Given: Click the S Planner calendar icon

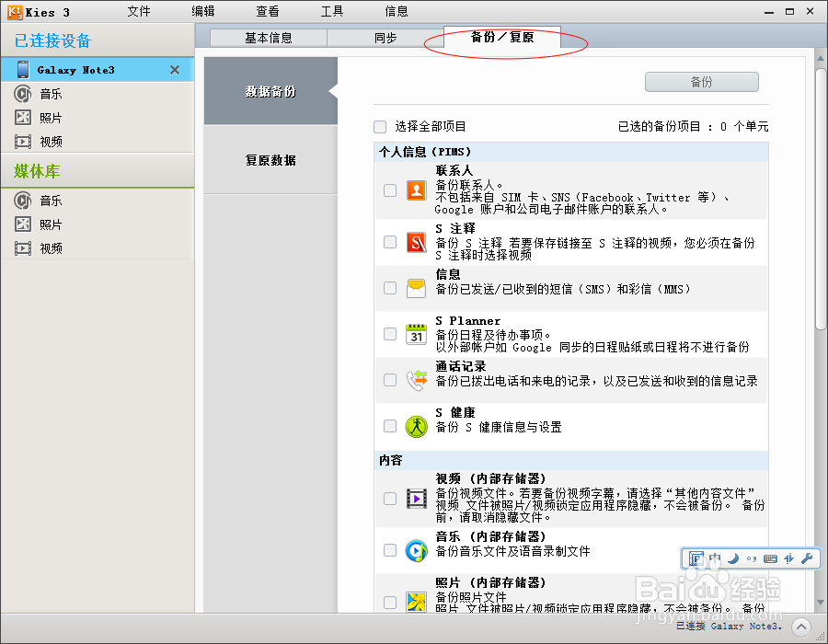Looking at the screenshot, I should coord(416,333).
